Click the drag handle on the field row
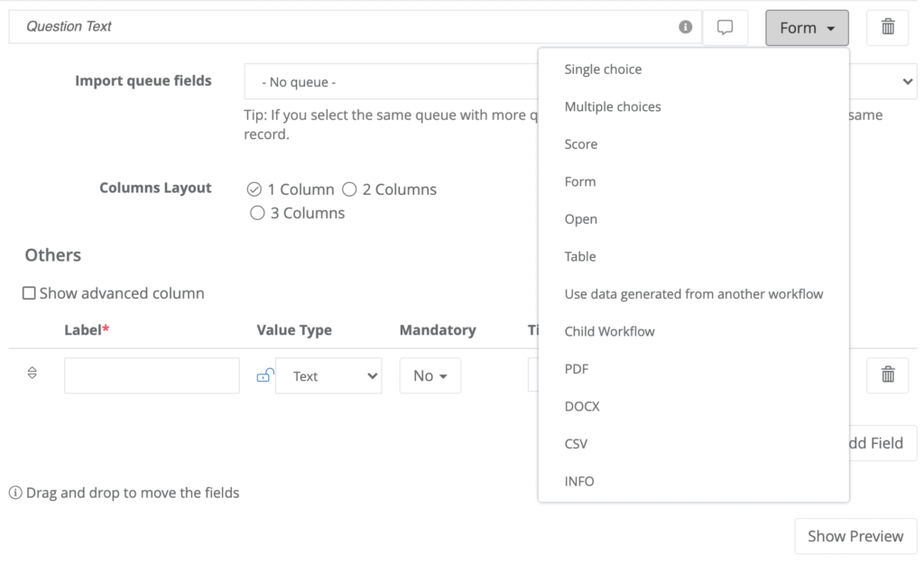924x563 pixels. click(x=32, y=372)
